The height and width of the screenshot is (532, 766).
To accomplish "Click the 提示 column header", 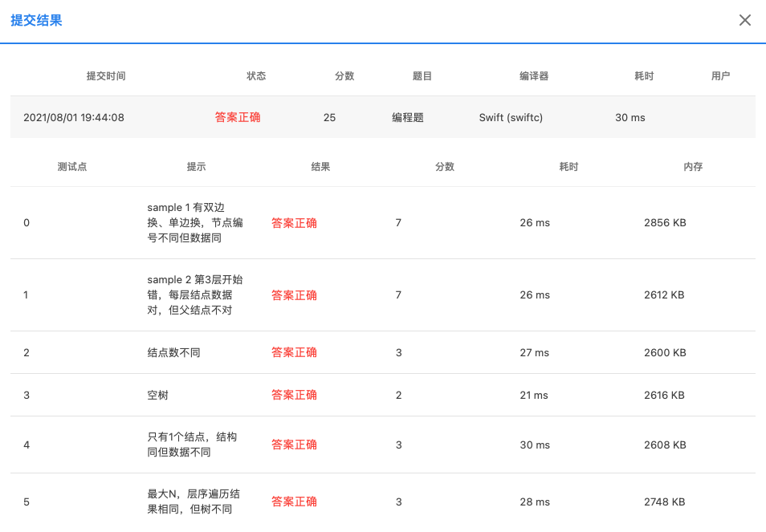I will (196, 167).
